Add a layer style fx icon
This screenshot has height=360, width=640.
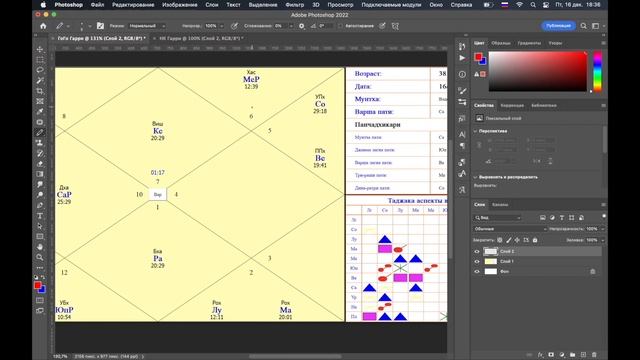click(x=541, y=355)
